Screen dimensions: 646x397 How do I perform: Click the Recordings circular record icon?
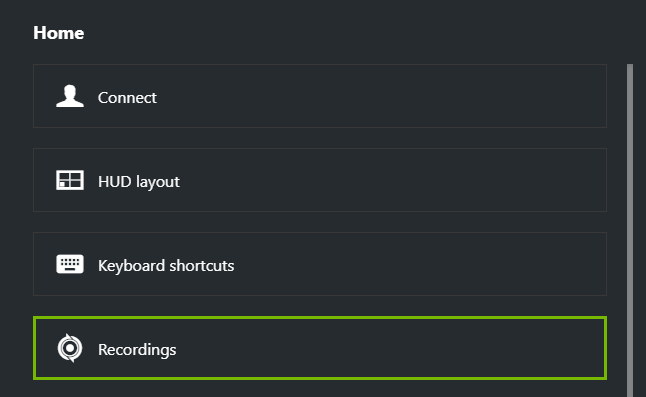(x=70, y=348)
